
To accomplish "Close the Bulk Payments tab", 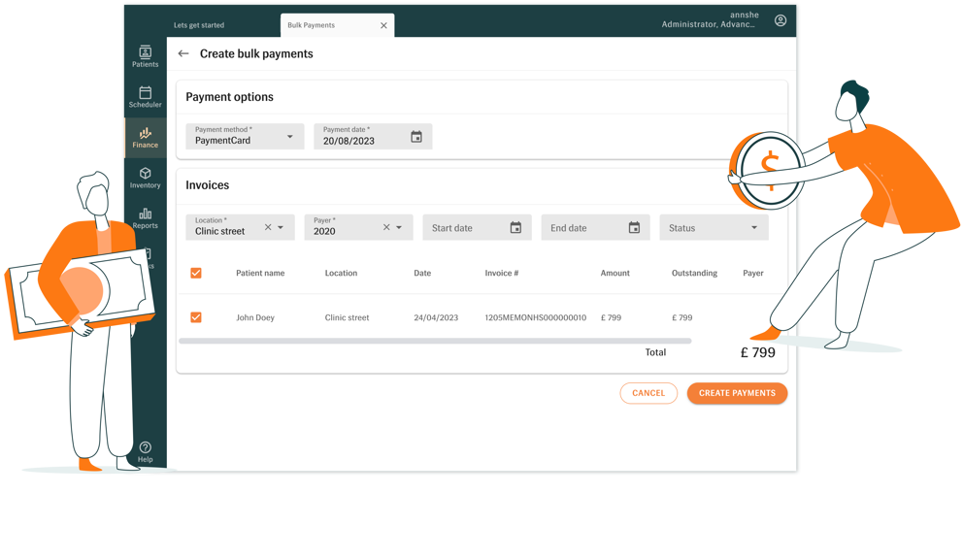I will 383,25.
